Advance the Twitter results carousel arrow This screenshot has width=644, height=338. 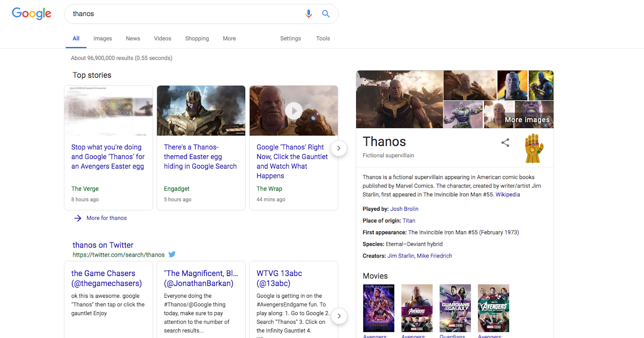tap(339, 316)
